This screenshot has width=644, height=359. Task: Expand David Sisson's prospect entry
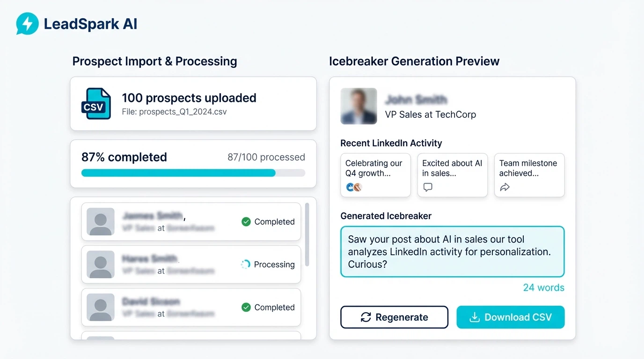click(191, 307)
